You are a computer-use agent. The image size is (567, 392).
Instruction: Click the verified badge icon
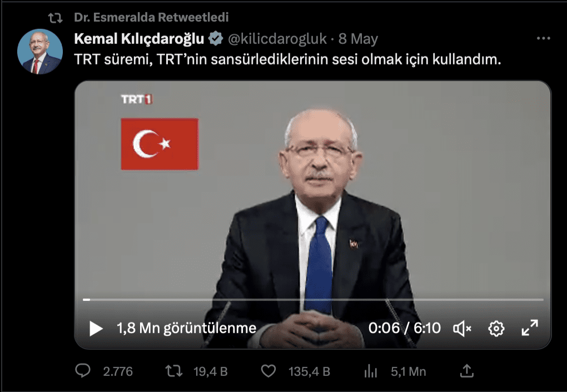point(216,38)
